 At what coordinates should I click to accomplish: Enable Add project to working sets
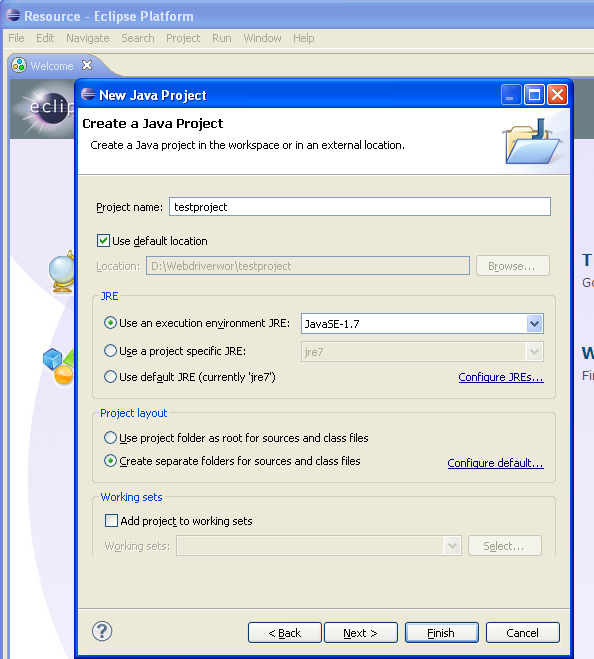(111, 521)
